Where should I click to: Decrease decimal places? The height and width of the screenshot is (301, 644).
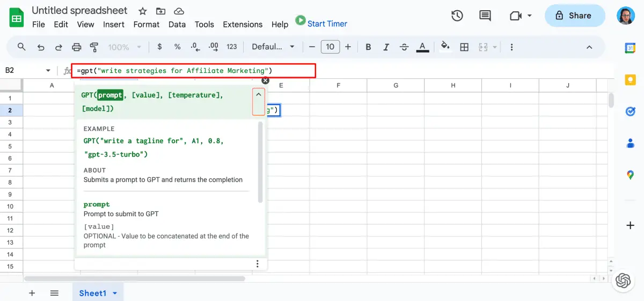(x=195, y=47)
